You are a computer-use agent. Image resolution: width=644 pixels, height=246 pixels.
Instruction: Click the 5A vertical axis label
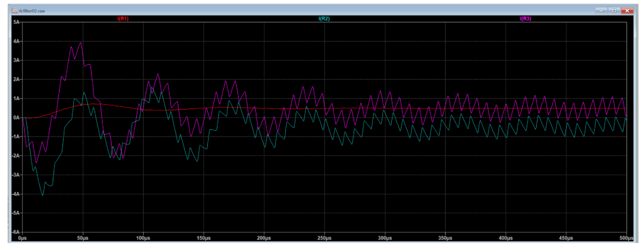pos(16,22)
